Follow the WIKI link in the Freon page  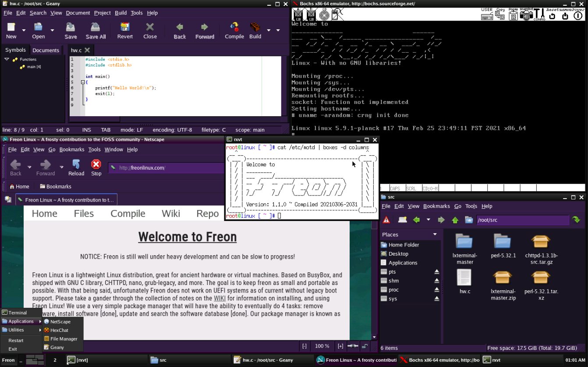220,299
